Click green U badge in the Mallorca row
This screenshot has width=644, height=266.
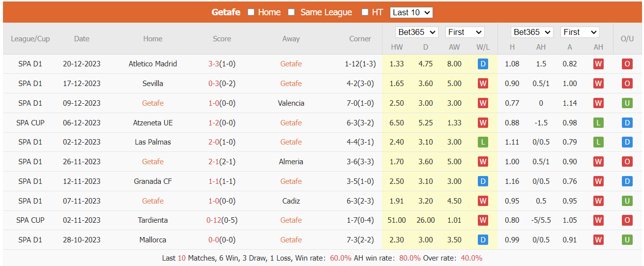[627, 240]
